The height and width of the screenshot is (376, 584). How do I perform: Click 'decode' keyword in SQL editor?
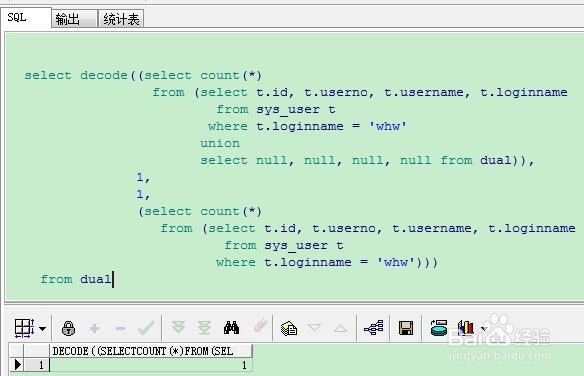(x=104, y=76)
